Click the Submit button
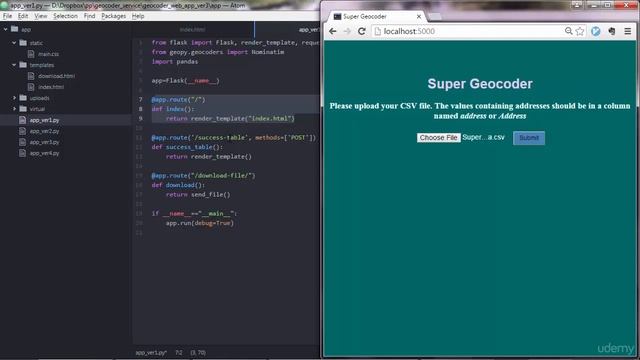Screen dimensions: 640x360 [x=529, y=138]
